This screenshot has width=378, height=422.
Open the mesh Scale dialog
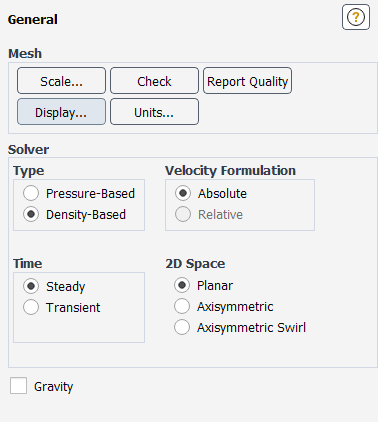point(61,81)
